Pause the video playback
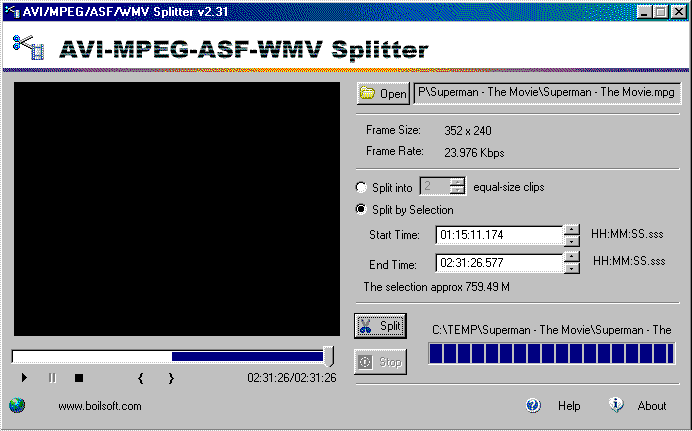692x431 pixels. (52, 378)
